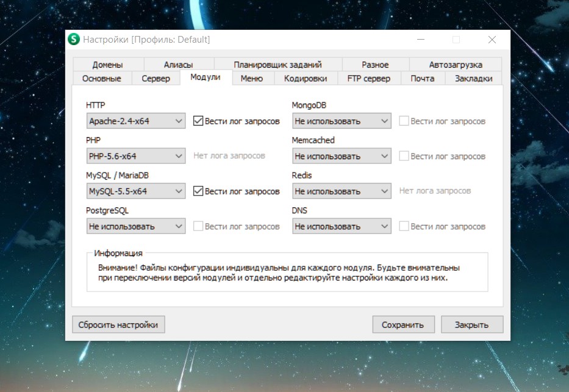Enable request logging for HTTP Apache

198,121
